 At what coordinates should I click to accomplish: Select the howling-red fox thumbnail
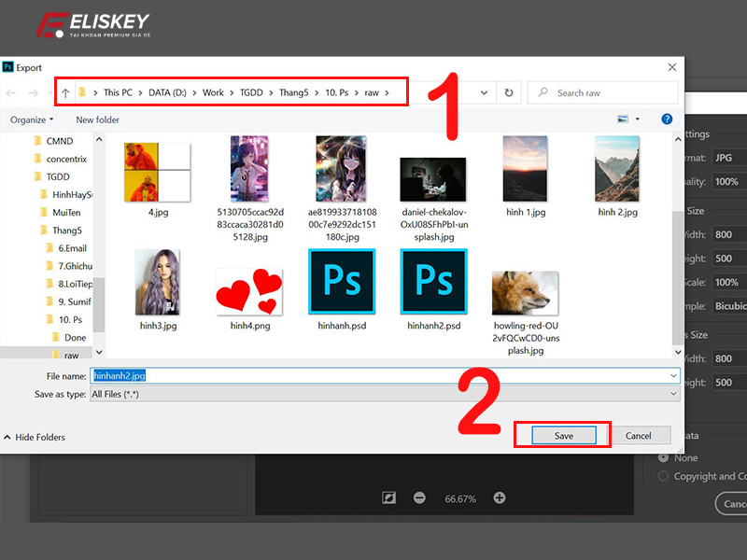(x=525, y=294)
